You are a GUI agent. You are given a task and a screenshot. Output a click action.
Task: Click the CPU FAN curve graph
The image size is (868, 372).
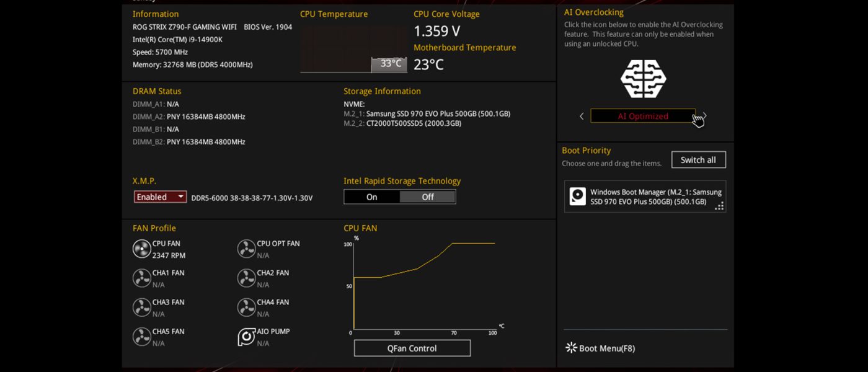click(424, 286)
